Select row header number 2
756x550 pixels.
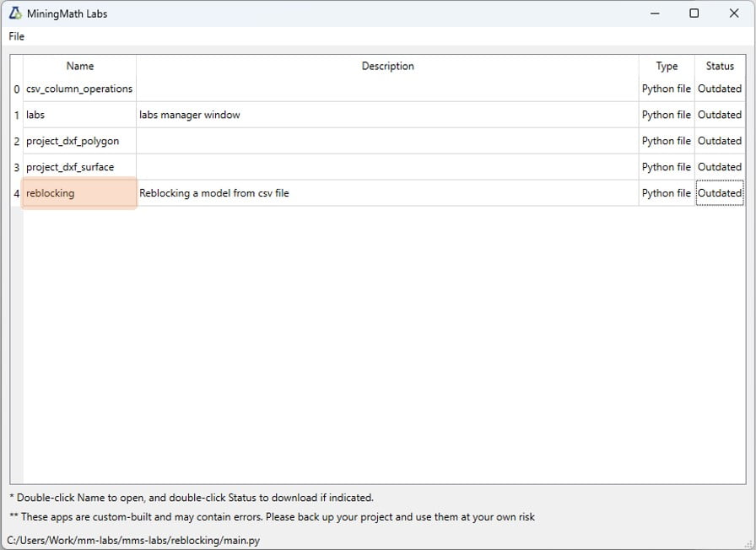pyautogui.click(x=16, y=141)
